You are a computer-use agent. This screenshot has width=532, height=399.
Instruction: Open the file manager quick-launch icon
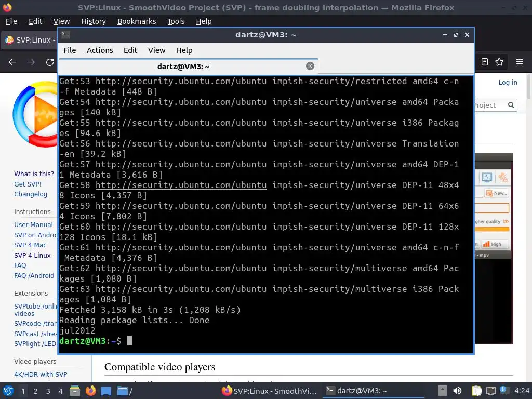click(x=75, y=391)
